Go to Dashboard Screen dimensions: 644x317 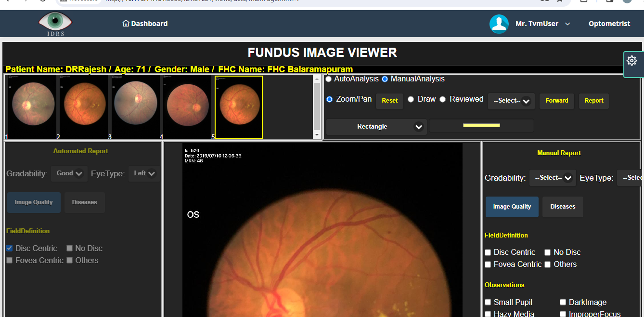tap(145, 24)
